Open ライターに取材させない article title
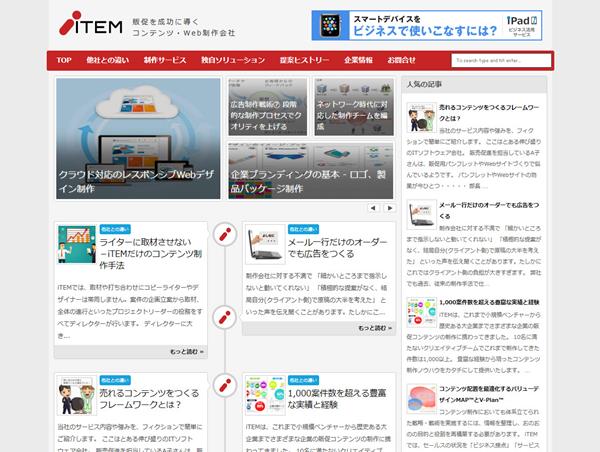 coord(150,253)
